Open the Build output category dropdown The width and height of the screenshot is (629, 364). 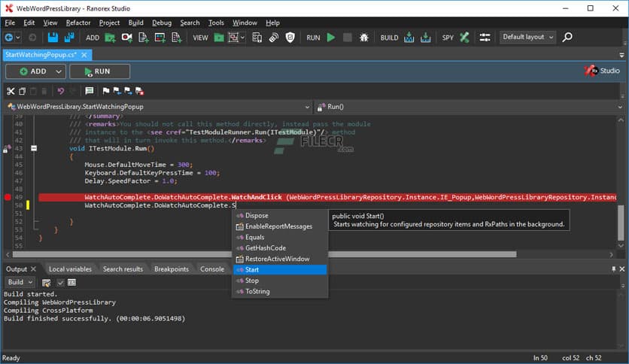pyautogui.click(x=20, y=282)
